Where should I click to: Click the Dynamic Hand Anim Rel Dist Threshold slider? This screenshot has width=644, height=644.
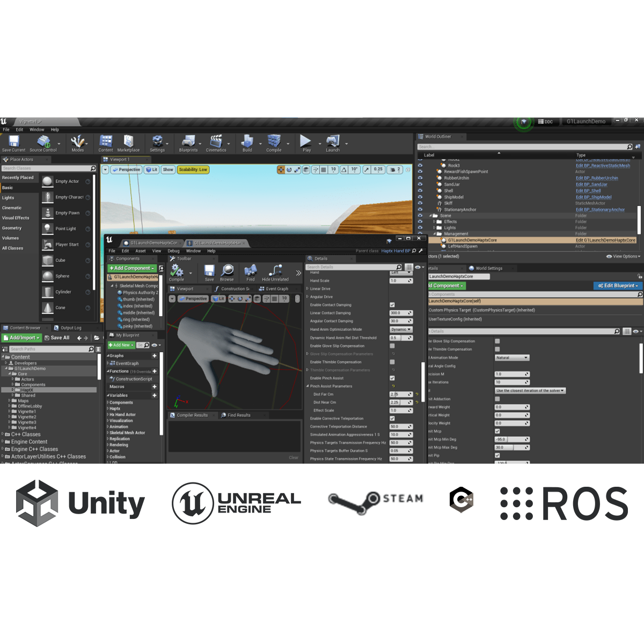(401, 338)
